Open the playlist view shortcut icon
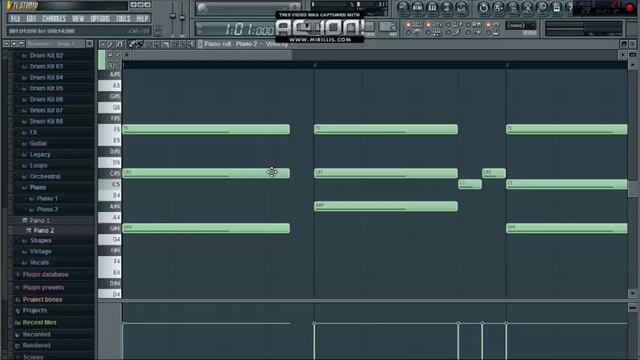The image size is (640, 360). click(x=403, y=8)
